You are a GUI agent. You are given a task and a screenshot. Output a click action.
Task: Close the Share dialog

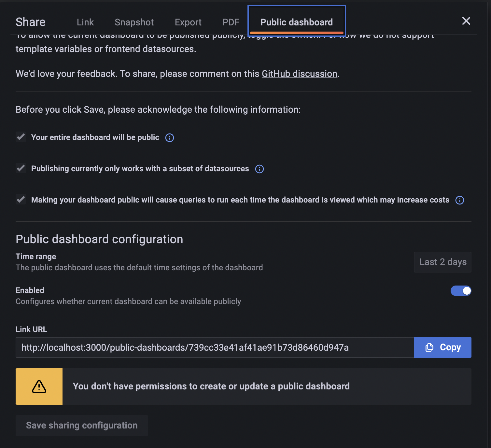tap(466, 21)
